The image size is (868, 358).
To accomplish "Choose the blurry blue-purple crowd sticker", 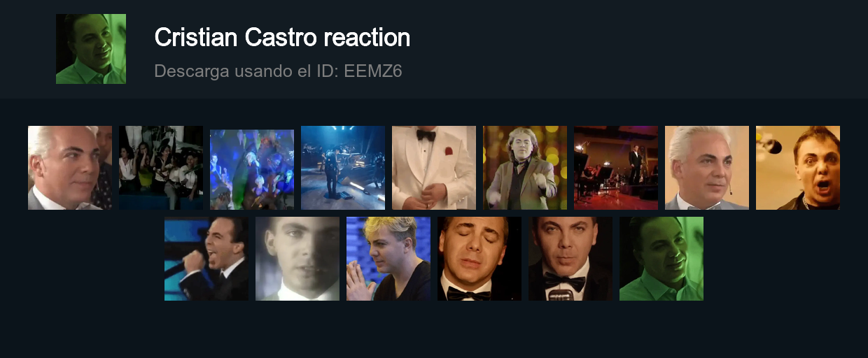I will [252, 168].
